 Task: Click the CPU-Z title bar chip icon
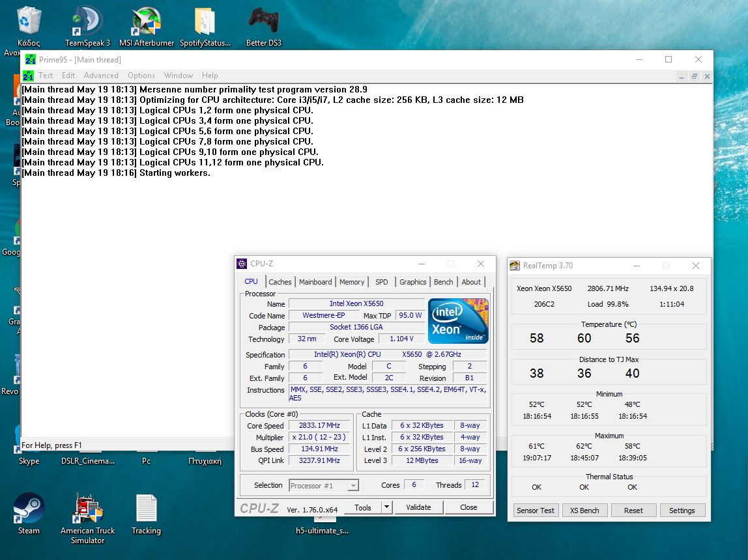click(242, 264)
